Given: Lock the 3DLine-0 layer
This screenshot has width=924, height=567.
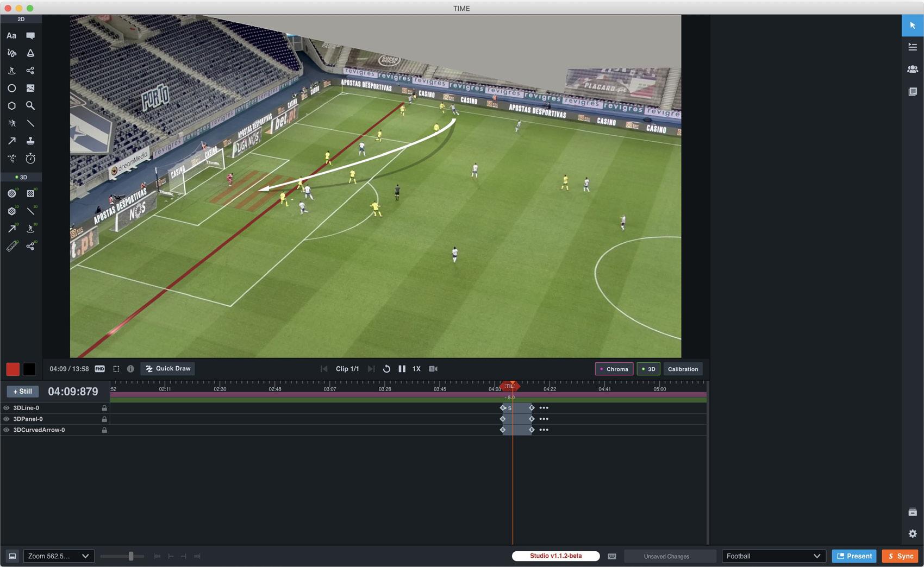Looking at the screenshot, I should click(x=104, y=408).
